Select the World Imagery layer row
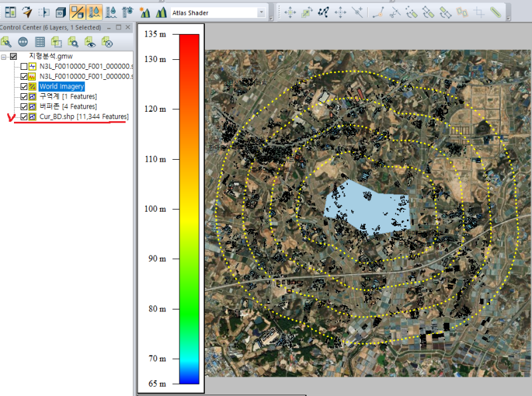This screenshot has height=396, width=532. click(x=61, y=87)
